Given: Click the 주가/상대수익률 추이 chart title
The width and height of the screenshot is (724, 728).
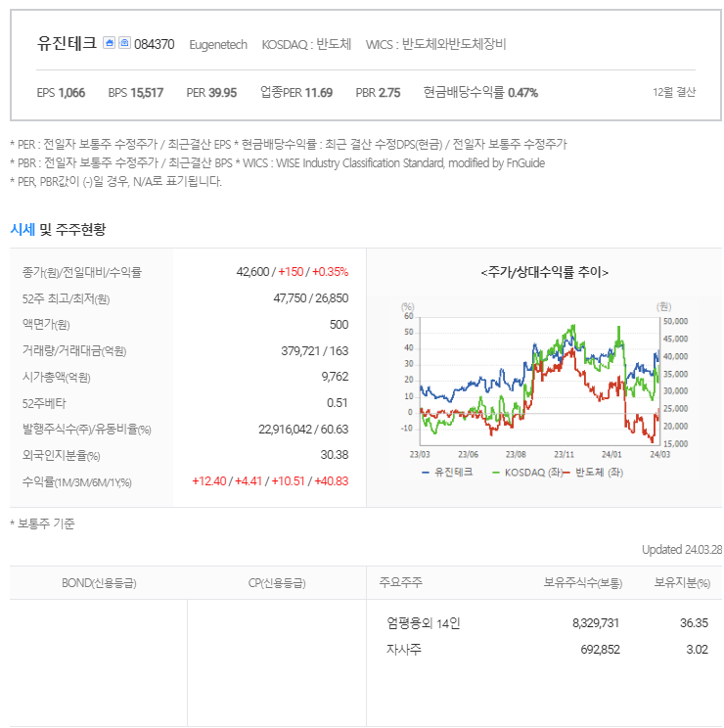Looking at the screenshot, I should 544,272.
